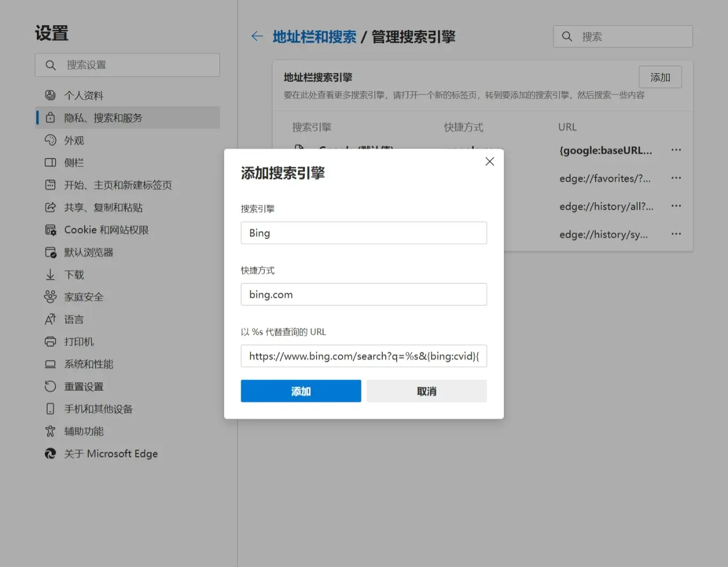This screenshot has width=728, height=567.
Task: Click the 辅助功能 accessibility icon
Action: [50, 431]
